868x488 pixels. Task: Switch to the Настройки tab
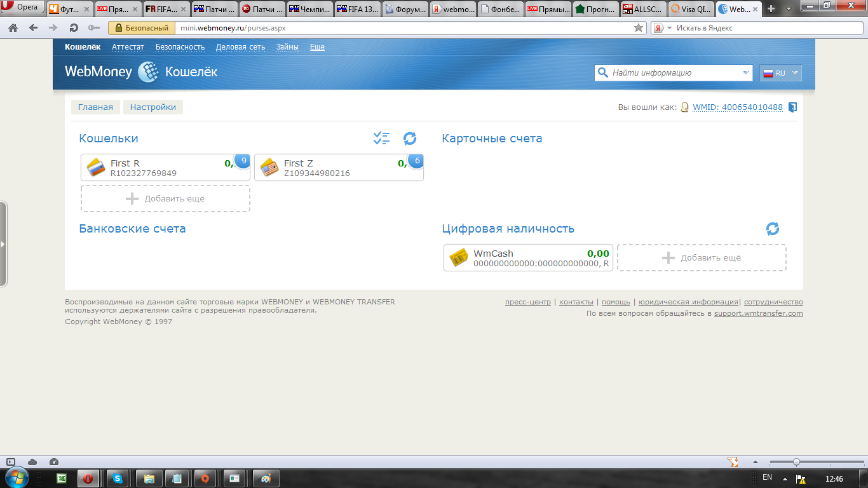[x=153, y=107]
